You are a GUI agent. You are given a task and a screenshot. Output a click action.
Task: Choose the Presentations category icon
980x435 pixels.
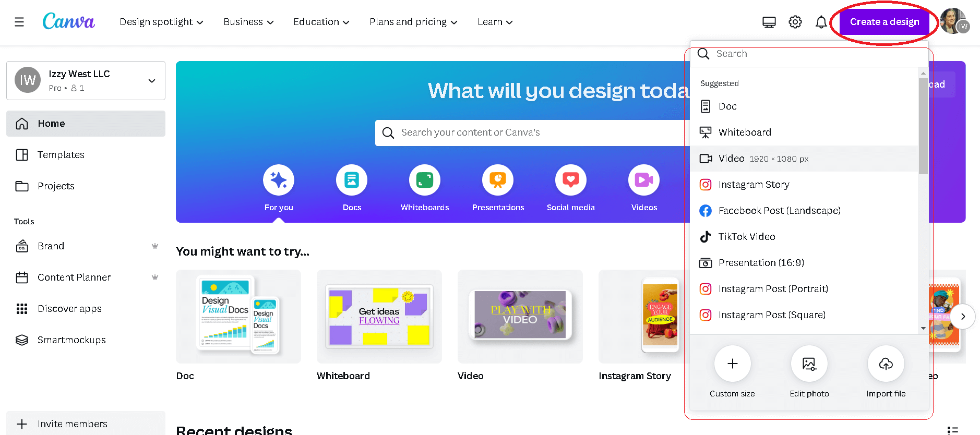(498, 180)
